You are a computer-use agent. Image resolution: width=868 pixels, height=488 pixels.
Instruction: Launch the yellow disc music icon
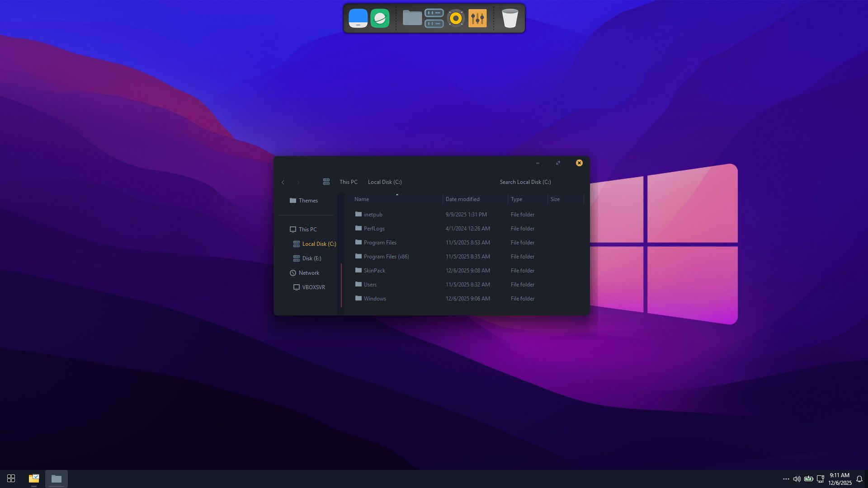pyautogui.click(x=456, y=19)
